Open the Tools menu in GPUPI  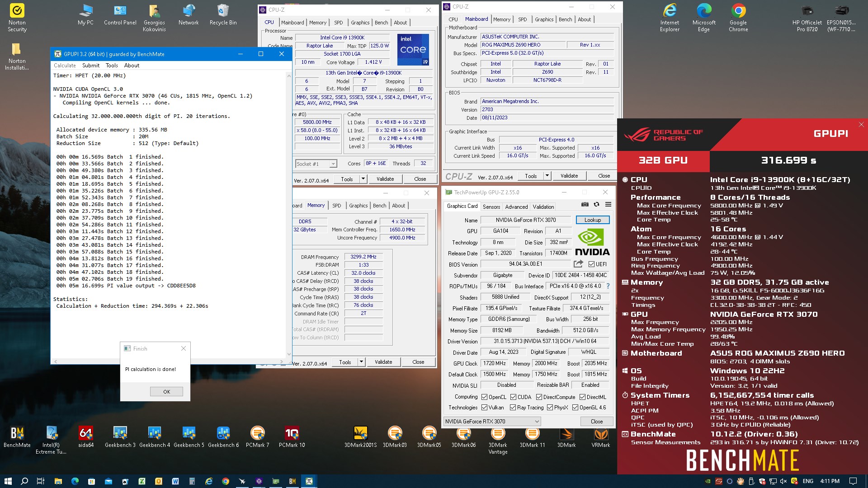point(112,66)
